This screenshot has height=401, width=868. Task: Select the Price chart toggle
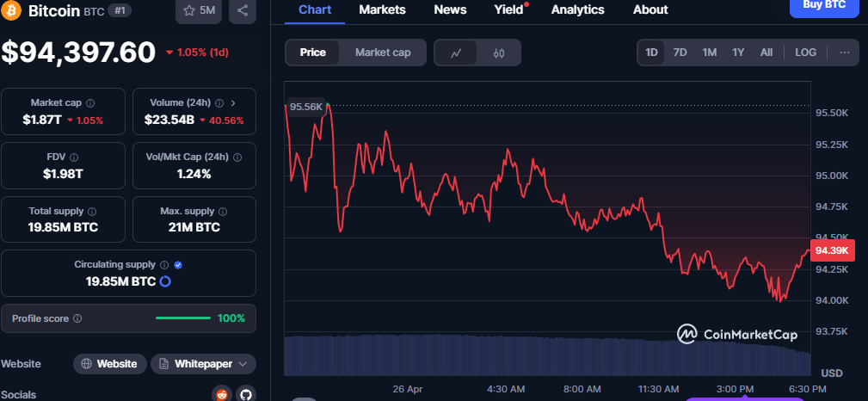click(x=313, y=52)
